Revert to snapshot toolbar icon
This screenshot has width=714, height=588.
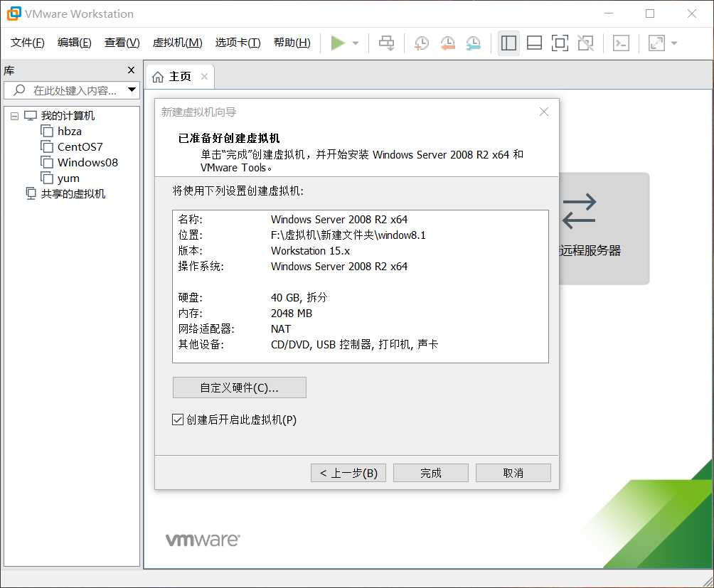[x=447, y=43]
